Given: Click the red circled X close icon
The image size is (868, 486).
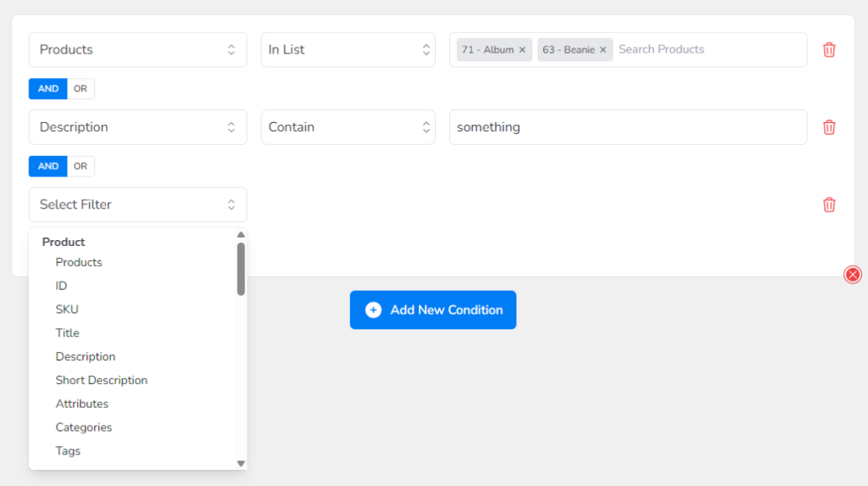Looking at the screenshot, I should 853,274.
